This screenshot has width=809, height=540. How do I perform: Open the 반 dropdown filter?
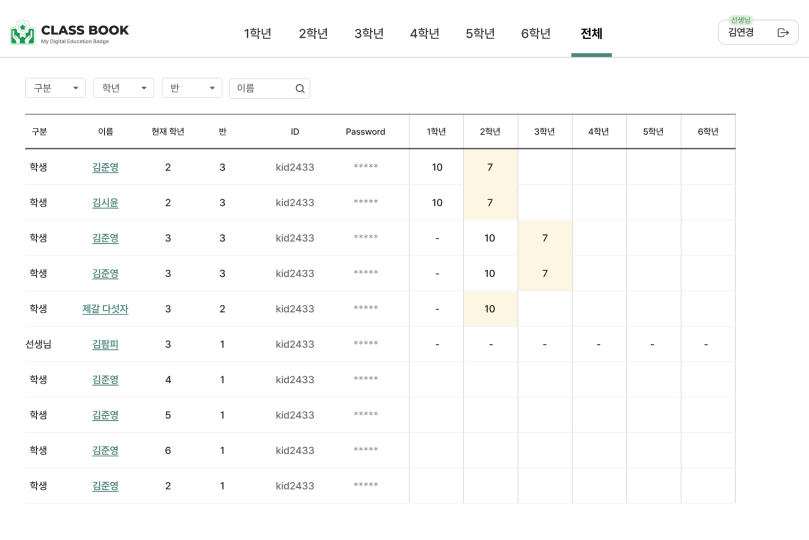point(191,88)
